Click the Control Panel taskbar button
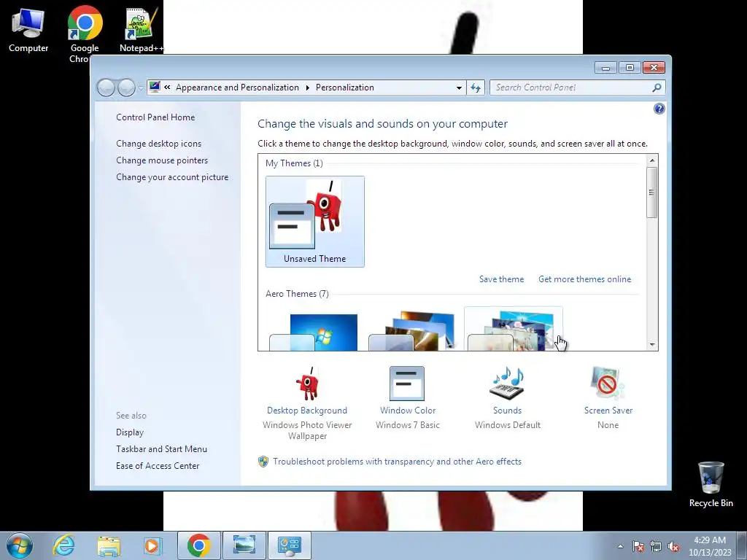The height and width of the screenshot is (560, 747). 289,545
